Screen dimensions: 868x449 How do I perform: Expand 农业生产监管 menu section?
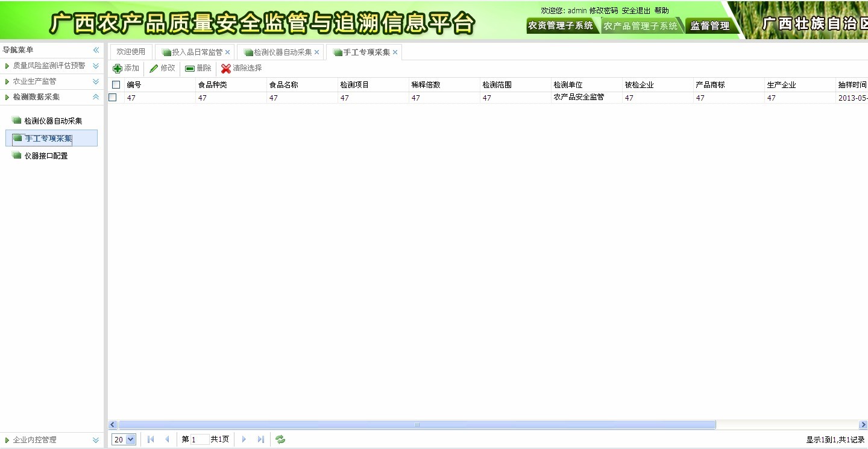coord(96,81)
